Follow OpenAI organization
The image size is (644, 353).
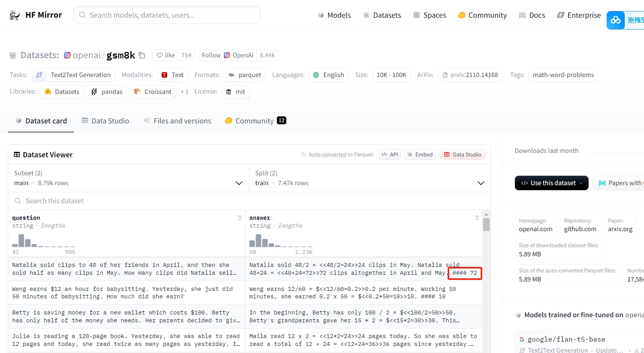pos(227,55)
